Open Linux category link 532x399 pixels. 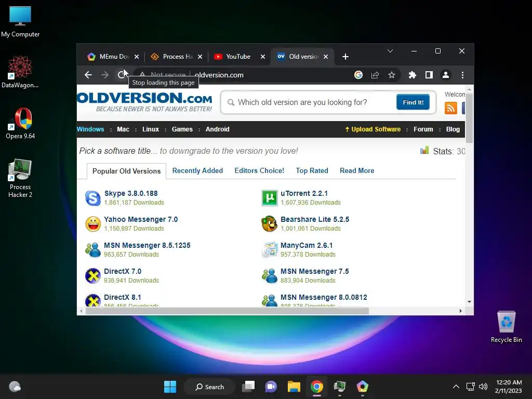(151, 129)
